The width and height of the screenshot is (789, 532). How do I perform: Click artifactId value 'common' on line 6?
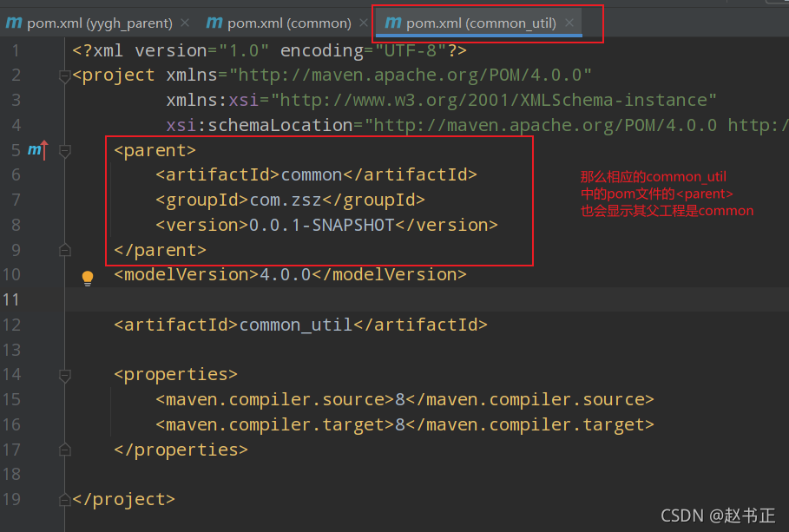tap(312, 175)
